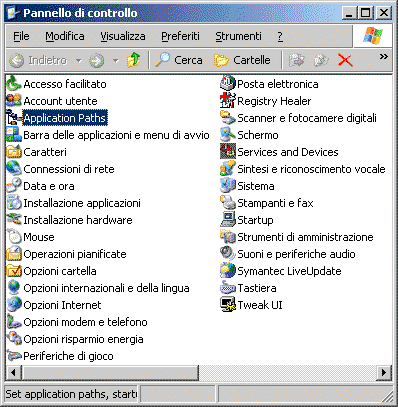Open the ? help menu
The width and height of the screenshot is (398, 407).
(x=280, y=36)
